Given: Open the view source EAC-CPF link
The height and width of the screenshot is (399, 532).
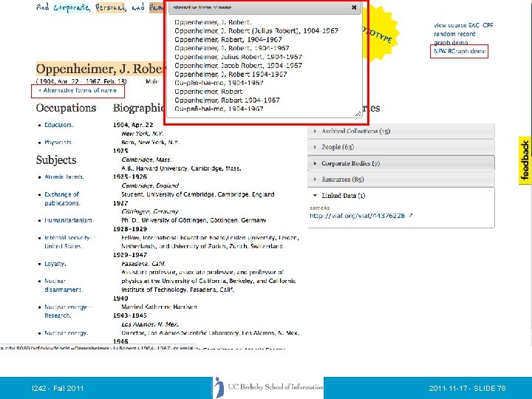Looking at the screenshot, I should pos(463,25).
